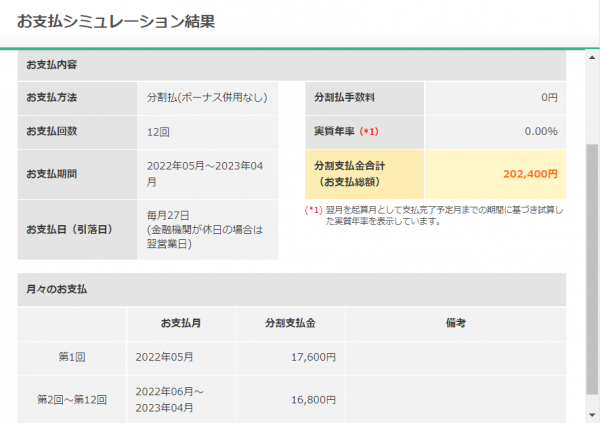Select the 202,400円 total amount

tap(530, 174)
